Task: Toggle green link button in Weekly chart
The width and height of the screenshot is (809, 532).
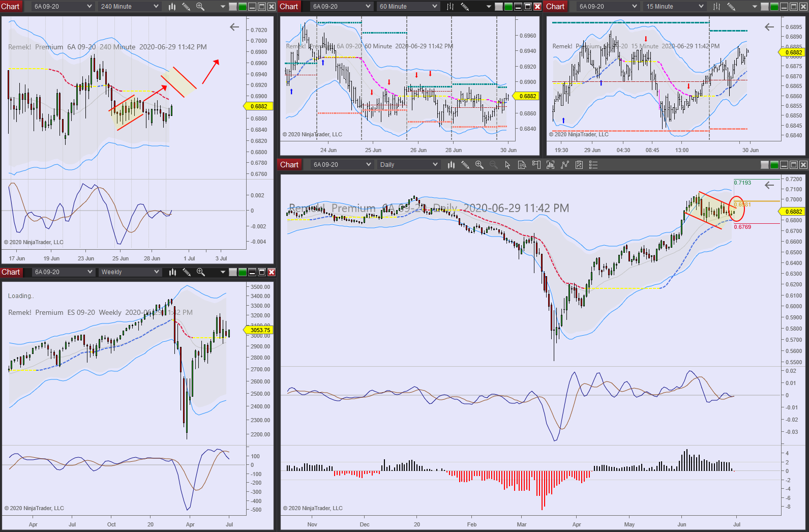Action: click(243, 272)
